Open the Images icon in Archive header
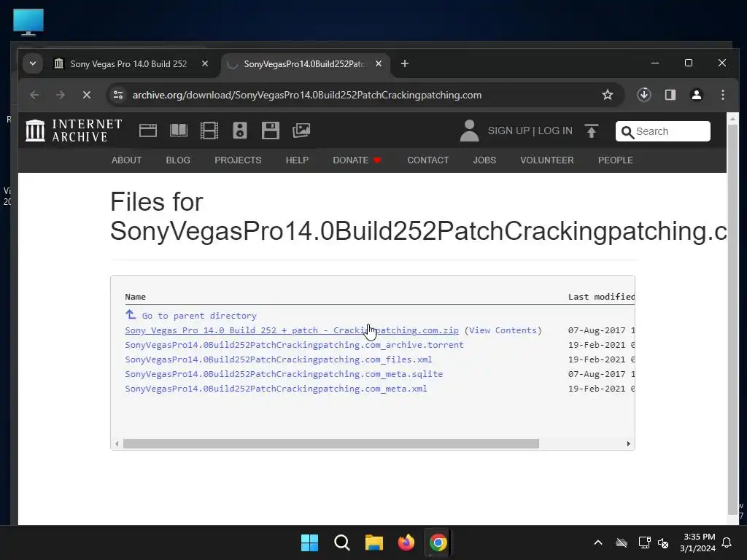Image resolution: width=747 pixels, height=560 pixels. (301, 131)
